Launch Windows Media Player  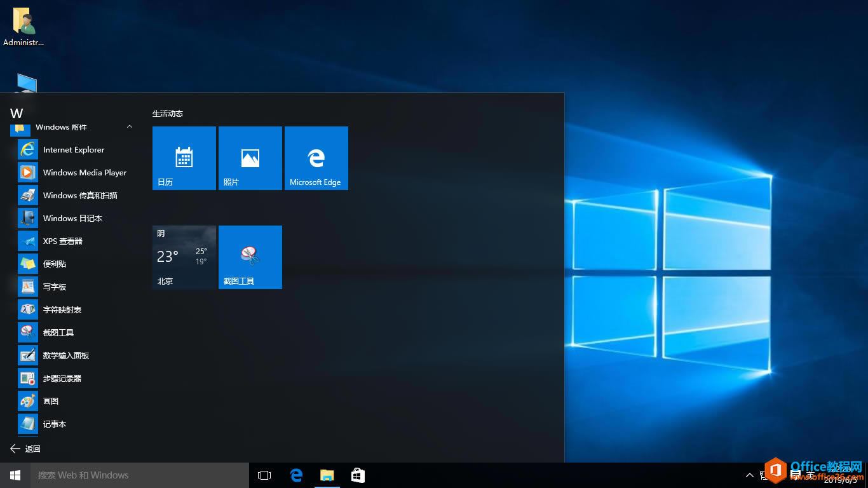74,173
